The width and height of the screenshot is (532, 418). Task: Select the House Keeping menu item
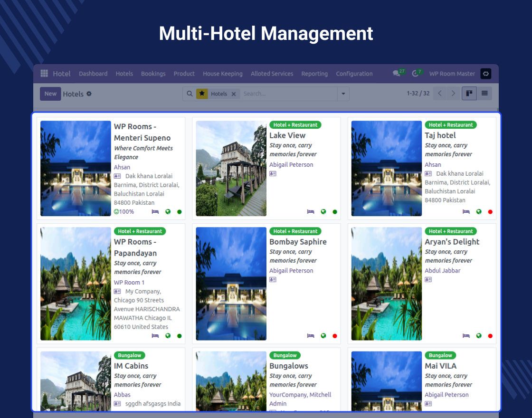[x=222, y=74]
